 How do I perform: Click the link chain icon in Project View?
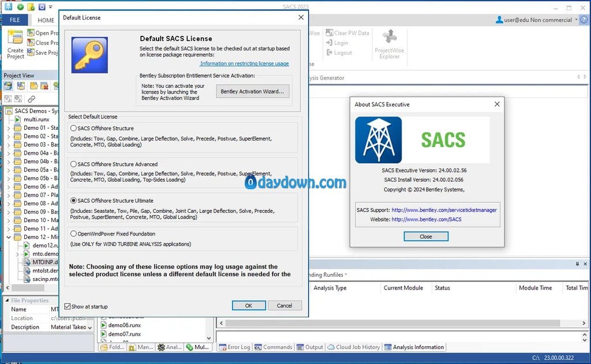click(x=31, y=99)
